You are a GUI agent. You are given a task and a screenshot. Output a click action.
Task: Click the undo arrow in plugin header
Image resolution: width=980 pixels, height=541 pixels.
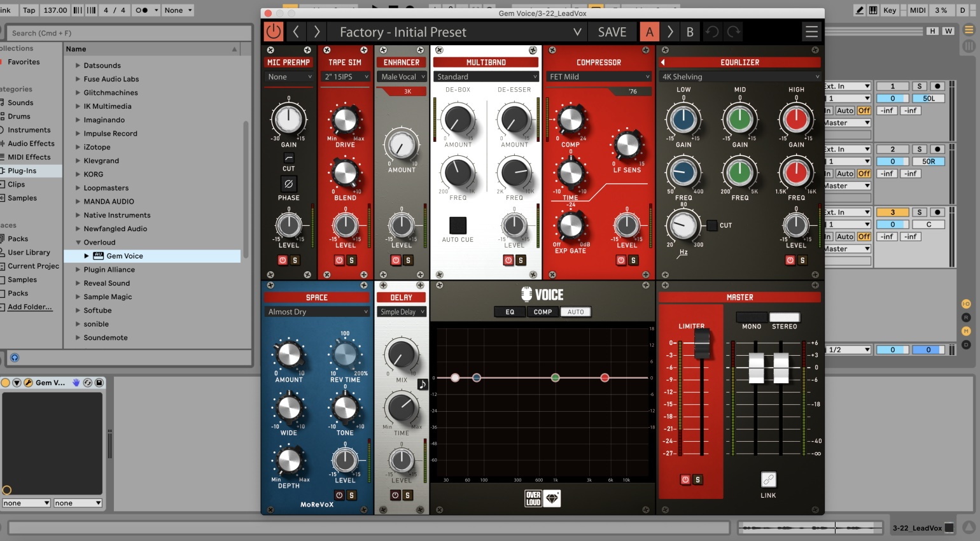tap(712, 32)
